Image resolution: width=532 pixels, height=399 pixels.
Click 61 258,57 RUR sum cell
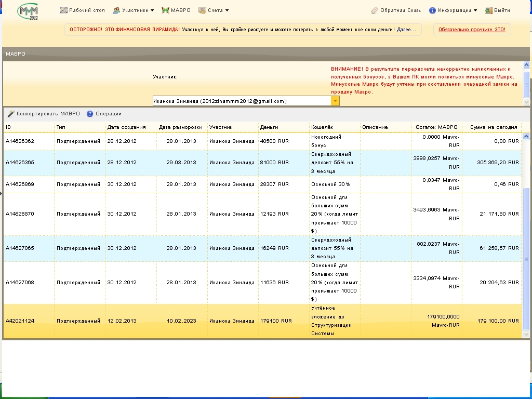tap(499, 248)
